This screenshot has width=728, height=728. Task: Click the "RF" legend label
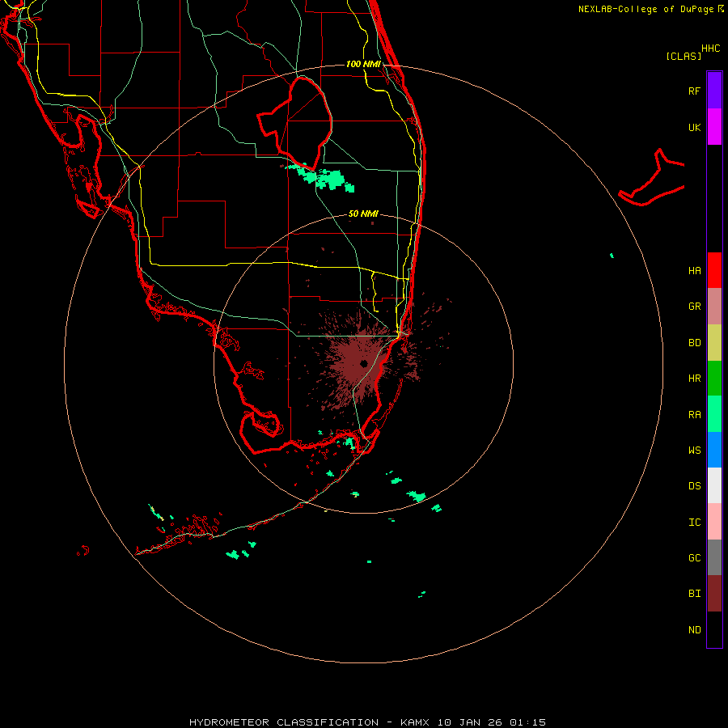(x=694, y=91)
